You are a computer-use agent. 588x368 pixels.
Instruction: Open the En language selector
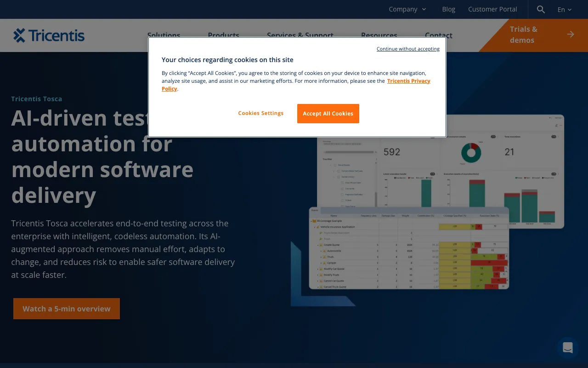pos(564,9)
